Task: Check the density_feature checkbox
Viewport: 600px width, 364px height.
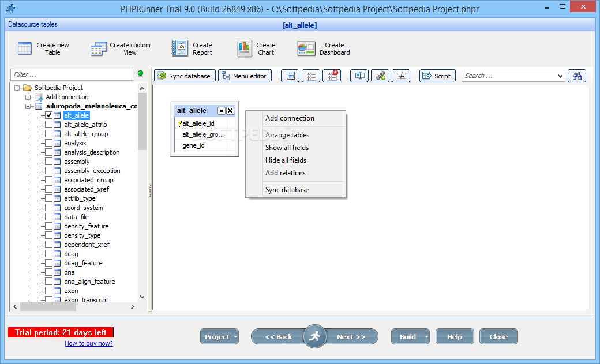Action: [48, 226]
